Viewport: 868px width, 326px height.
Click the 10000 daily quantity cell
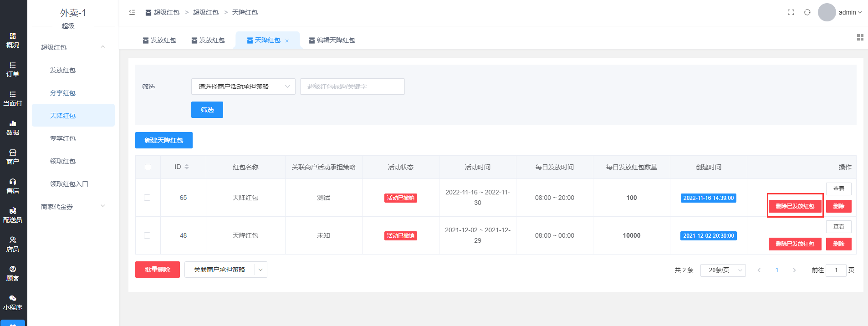click(x=632, y=235)
